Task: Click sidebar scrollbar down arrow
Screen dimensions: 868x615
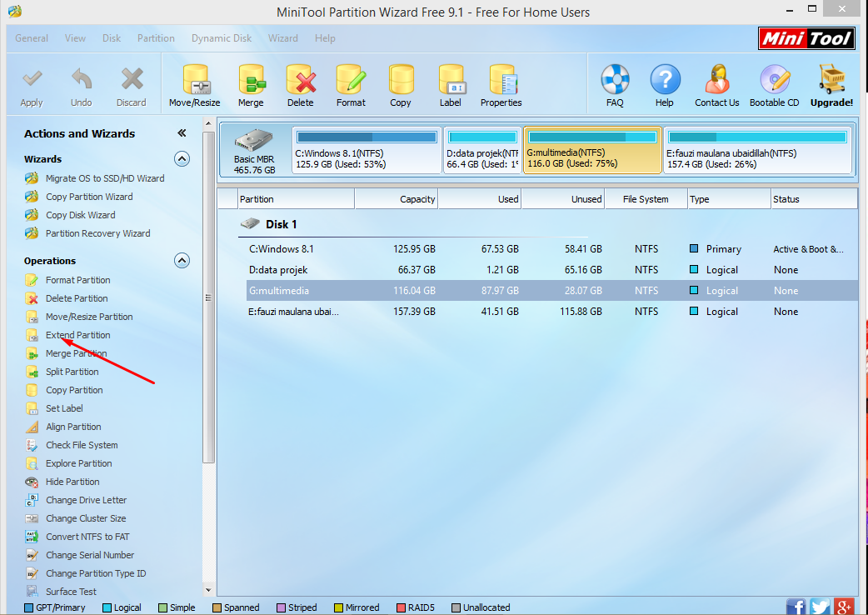Action: 208,590
